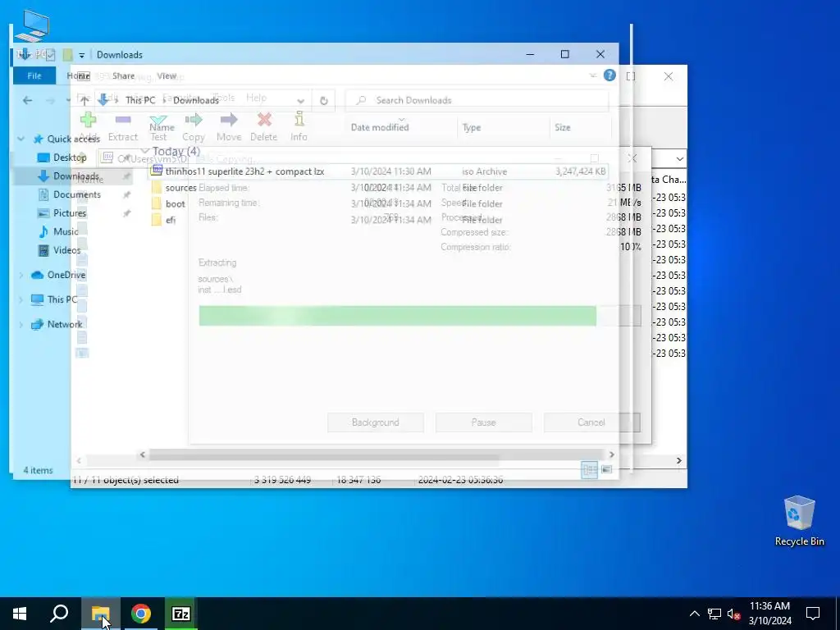Click Properties icon in Explorer title bar
The height and width of the screenshot is (630, 840).
50,55
